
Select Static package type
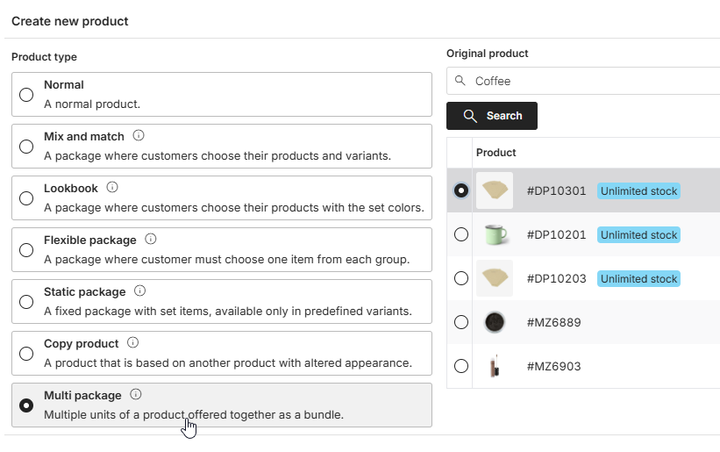click(26, 302)
